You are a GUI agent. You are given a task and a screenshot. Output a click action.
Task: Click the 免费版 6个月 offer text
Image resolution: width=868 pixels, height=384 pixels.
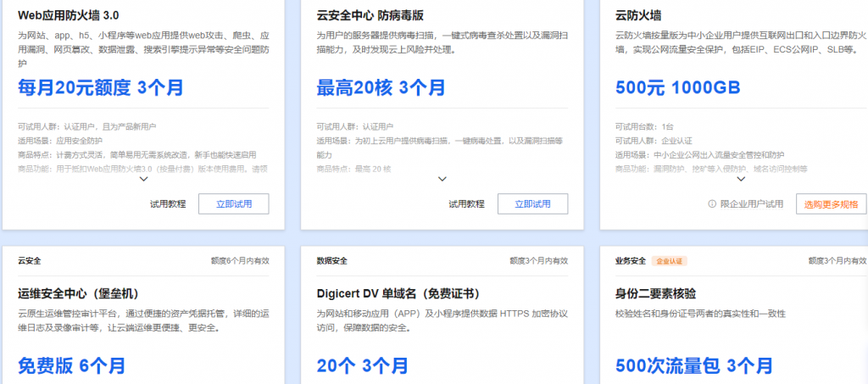coord(71,366)
